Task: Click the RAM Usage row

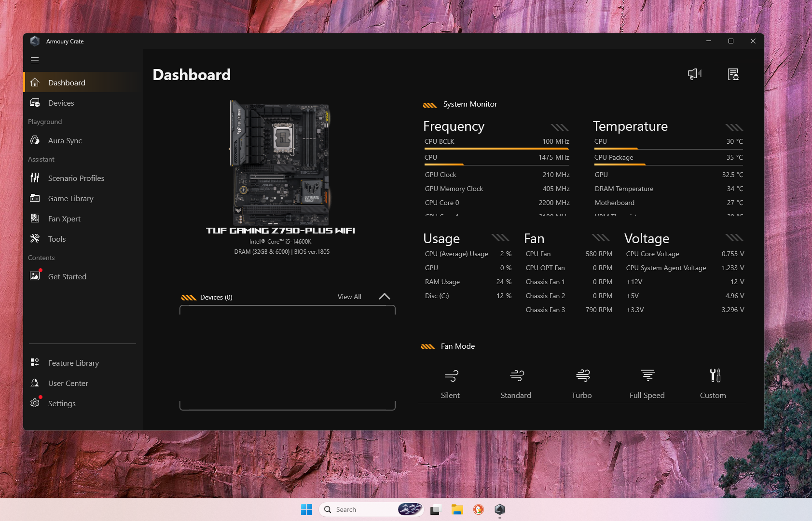Action: [x=468, y=282]
